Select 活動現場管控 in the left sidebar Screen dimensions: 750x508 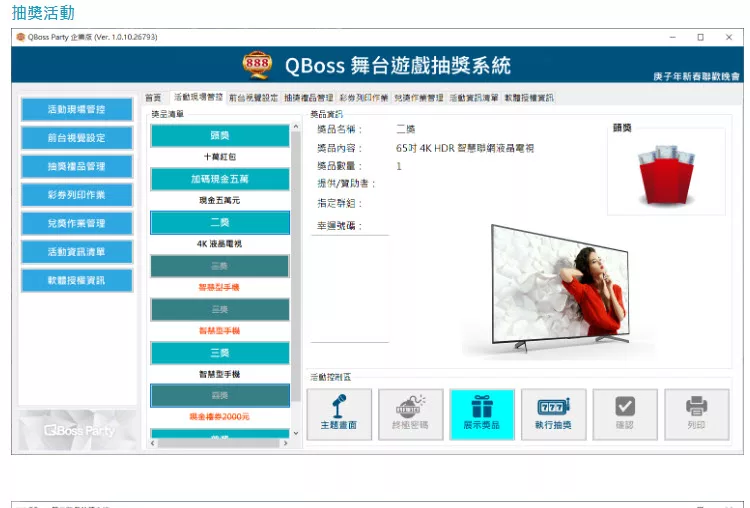76,110
